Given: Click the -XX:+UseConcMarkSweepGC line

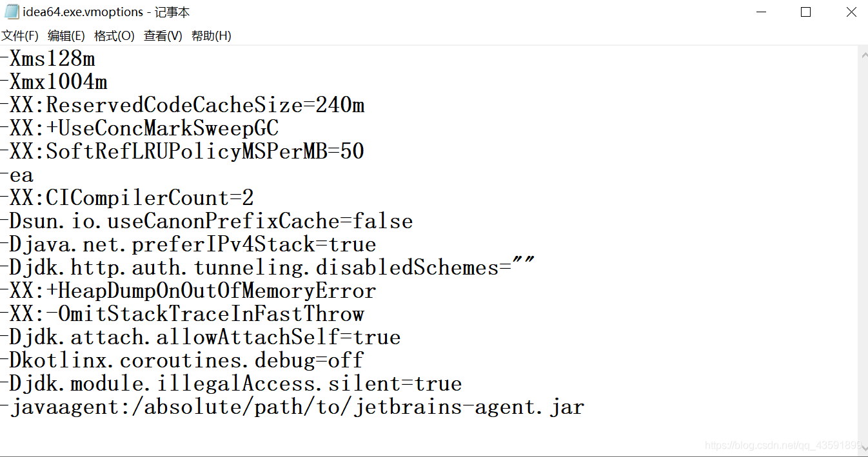Looking at the screenshot, I should click(139, 128).
